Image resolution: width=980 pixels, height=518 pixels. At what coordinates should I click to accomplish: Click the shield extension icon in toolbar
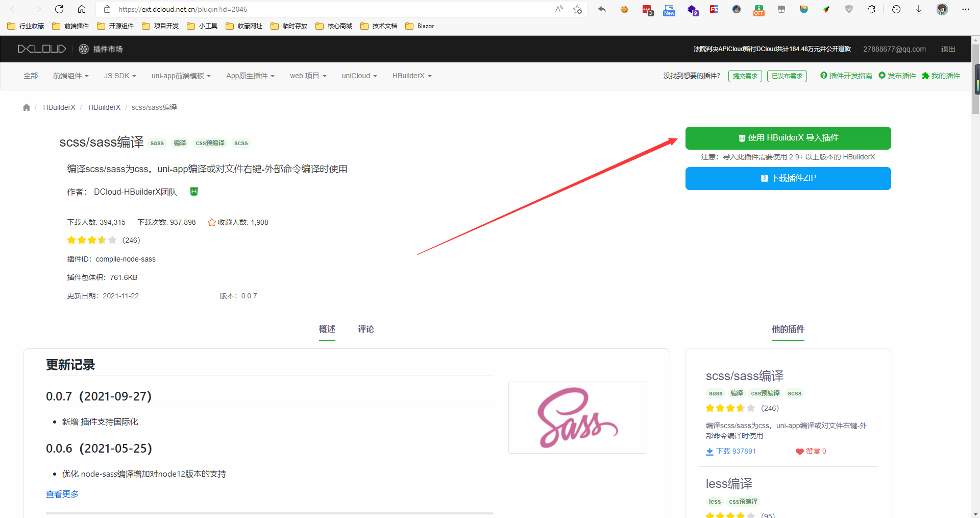pyautogui.click(x=849, y=9)
